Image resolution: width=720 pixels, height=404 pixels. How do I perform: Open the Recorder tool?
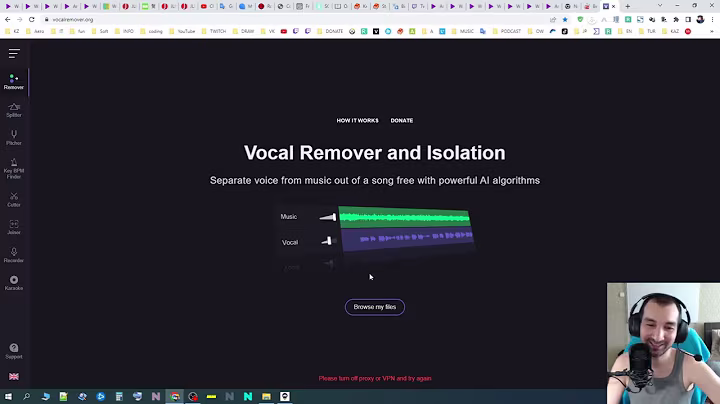click(14, 255)
